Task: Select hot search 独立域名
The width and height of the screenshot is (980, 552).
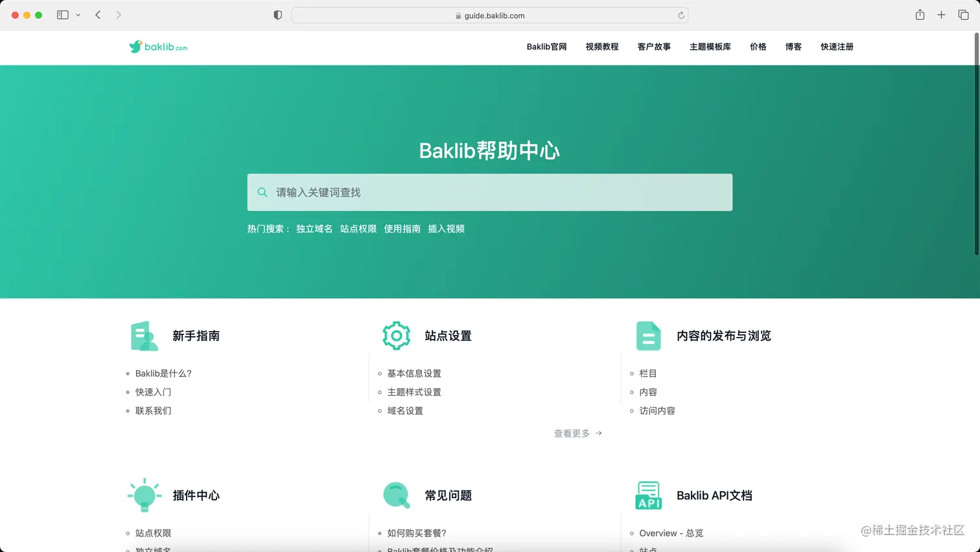Action: [x=314, y=229]
